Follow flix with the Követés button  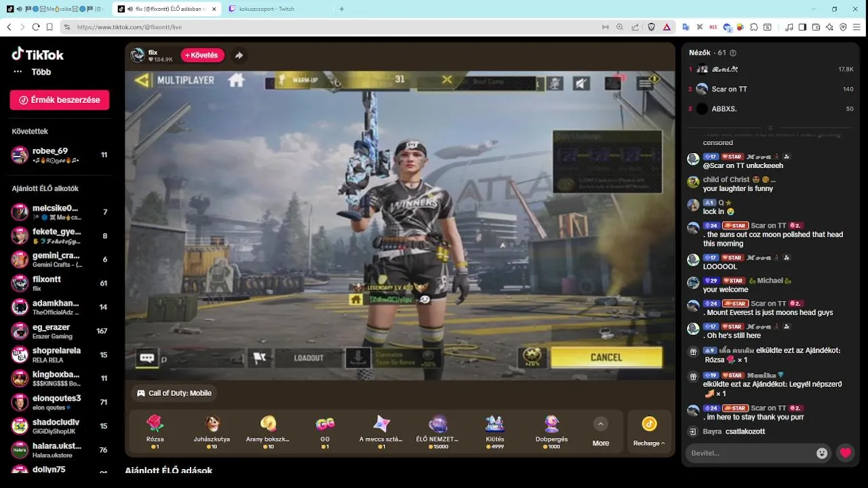202,56
